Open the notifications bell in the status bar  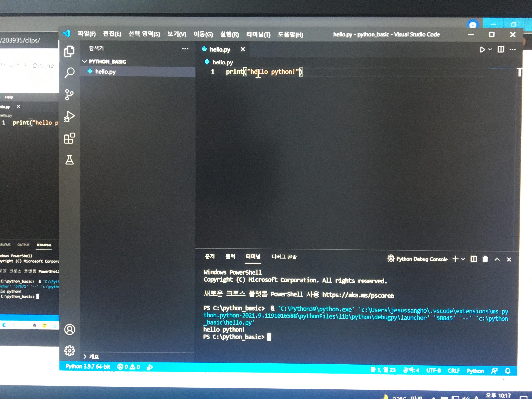508,371
